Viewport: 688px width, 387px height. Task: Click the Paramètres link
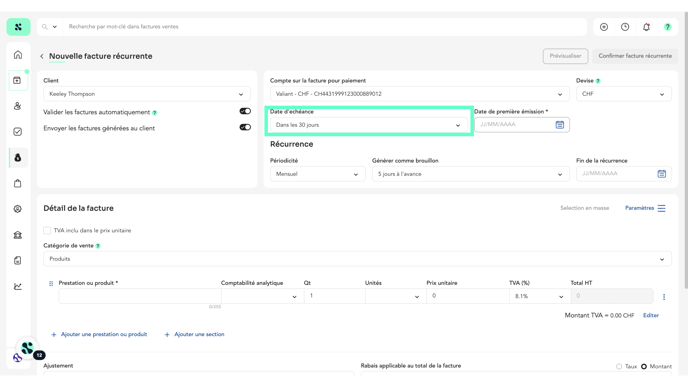pyautogui.click(x=639, y=208)
